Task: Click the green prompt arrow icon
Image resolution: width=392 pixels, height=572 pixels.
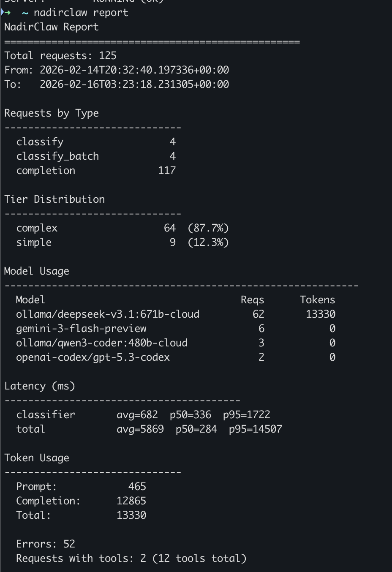Action: tap(8, 13)
